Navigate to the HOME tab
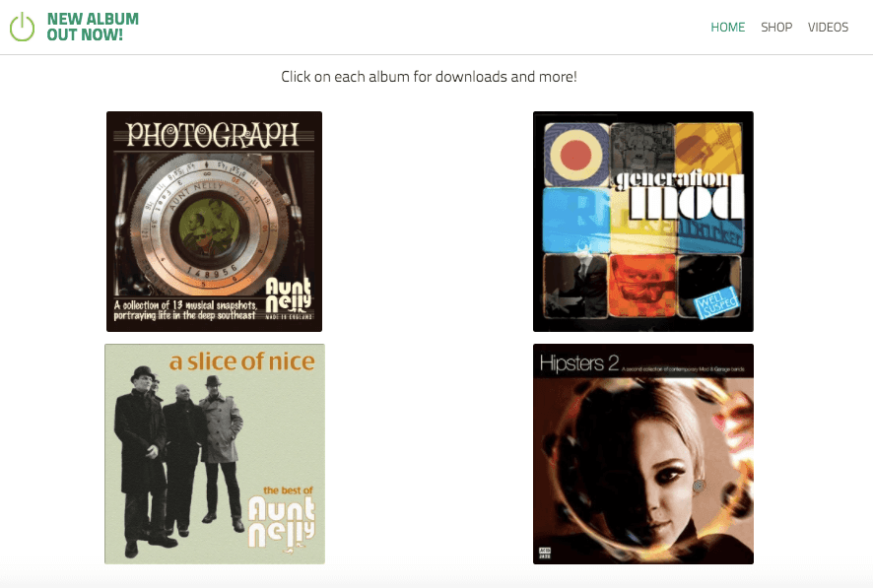 727,28
